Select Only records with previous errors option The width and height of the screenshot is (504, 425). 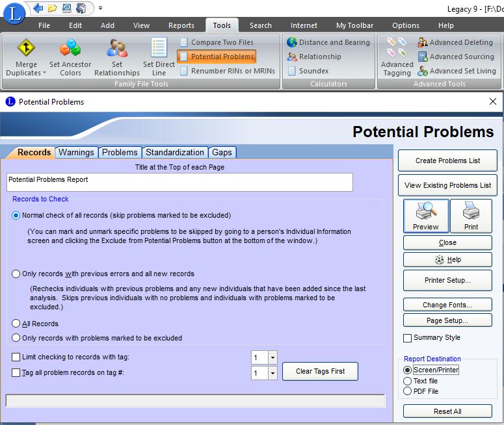16,274
